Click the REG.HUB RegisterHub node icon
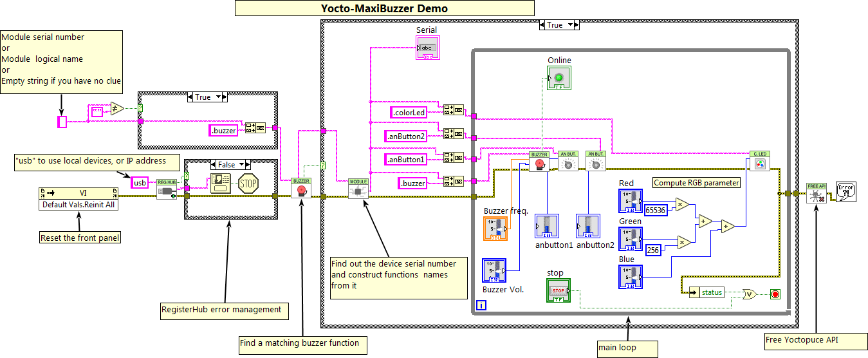 tap(166, 189)
